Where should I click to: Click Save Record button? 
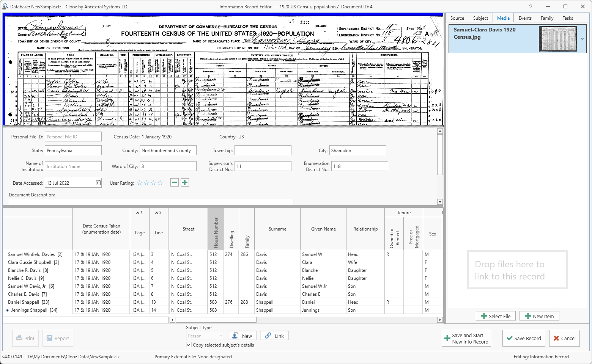tap(524, 338)
